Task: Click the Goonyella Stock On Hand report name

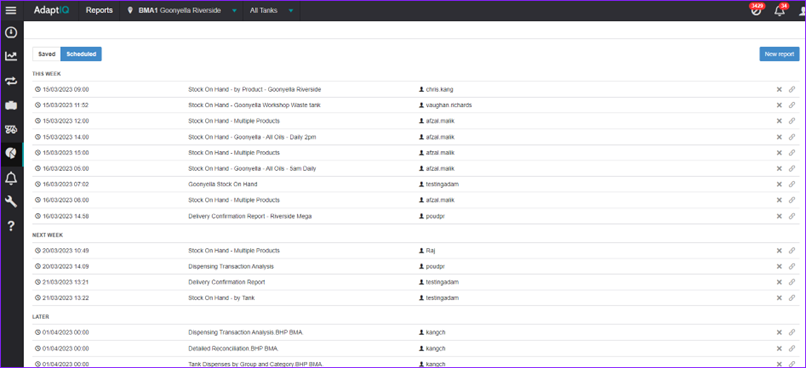Action: (x=223, y=184)
